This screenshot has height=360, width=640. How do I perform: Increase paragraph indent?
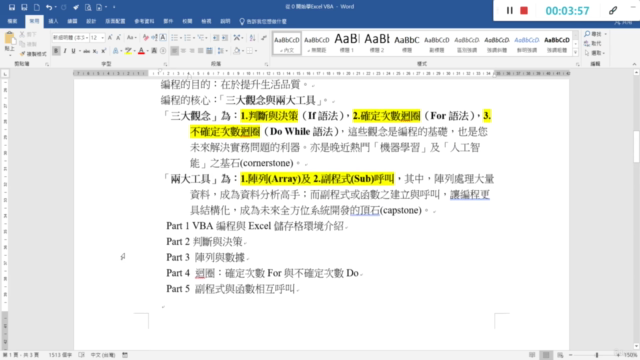225,38
